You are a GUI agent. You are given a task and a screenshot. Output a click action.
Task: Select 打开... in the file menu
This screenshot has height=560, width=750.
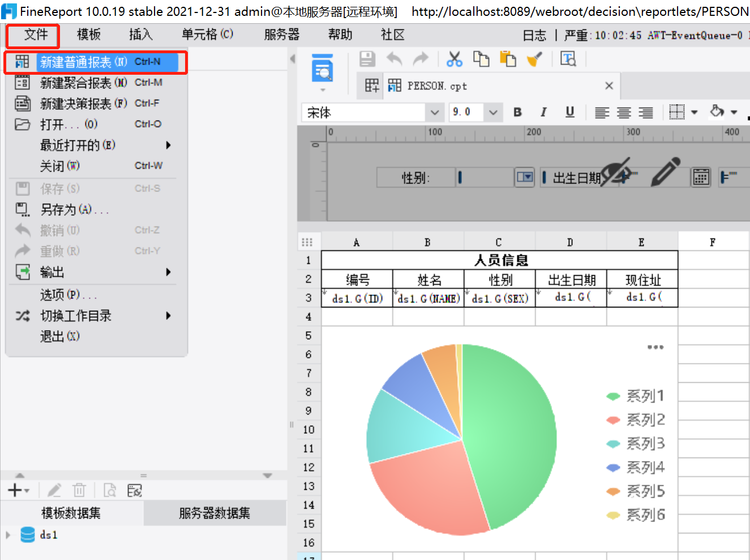coord(96,124)
